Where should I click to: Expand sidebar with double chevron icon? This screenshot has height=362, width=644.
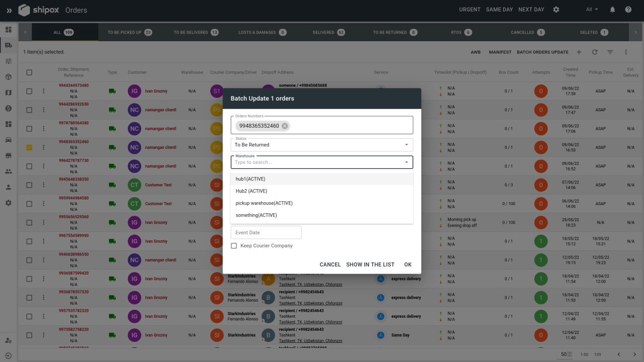(x=9, y=10)
